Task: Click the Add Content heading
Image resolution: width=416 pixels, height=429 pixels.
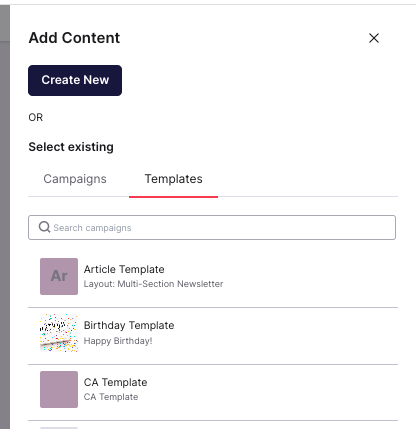Action: [74, 38]
